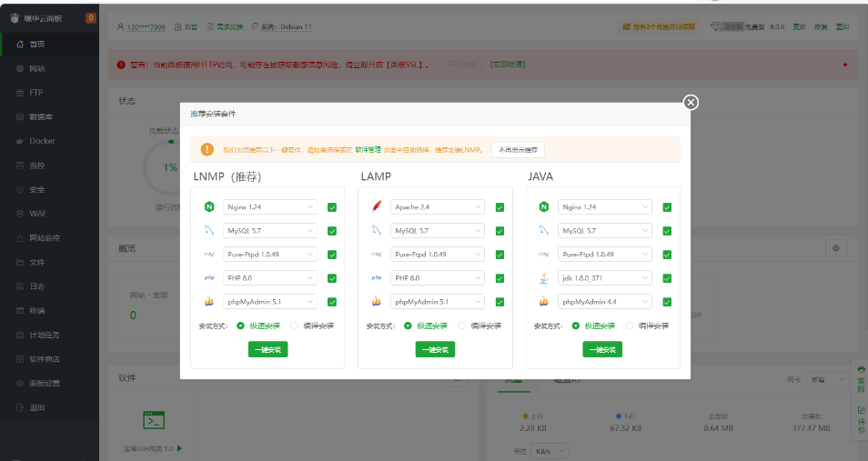Image resolution: width=868 pixels, height=461 pixels.
Task: Open Pure-Ftpd 1.0.49 dropdown in LNMP
Action: [270, 255]
